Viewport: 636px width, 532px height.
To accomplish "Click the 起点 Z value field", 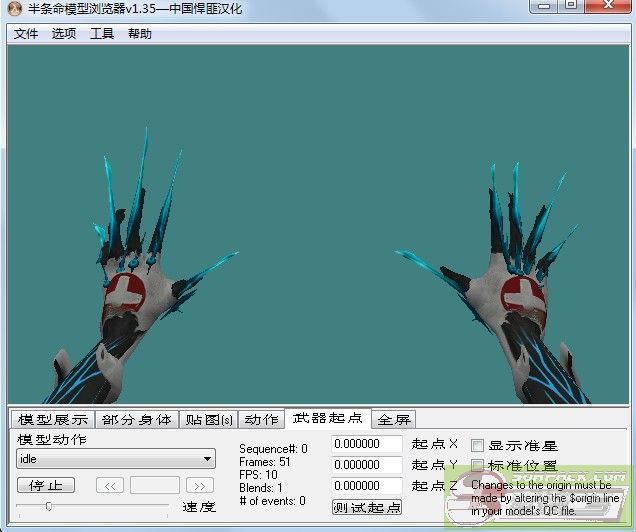I will (x=367, y=486).
